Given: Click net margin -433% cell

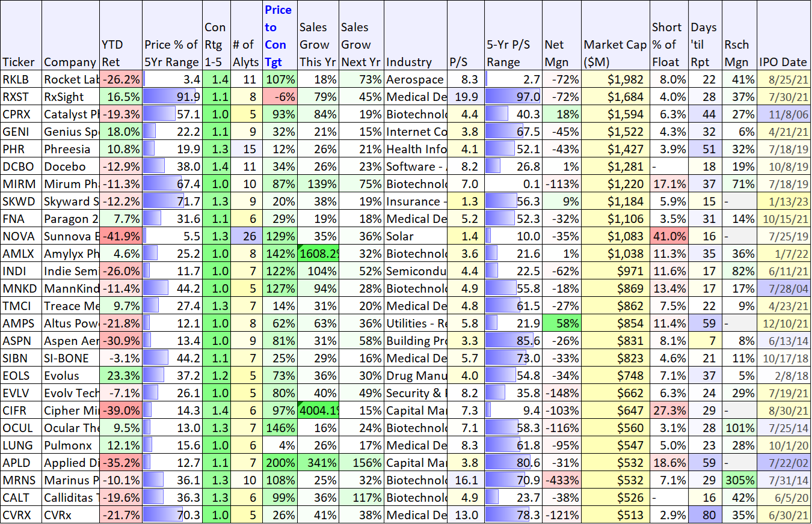Looking at the screenshot, I should [x=561, y=480].
